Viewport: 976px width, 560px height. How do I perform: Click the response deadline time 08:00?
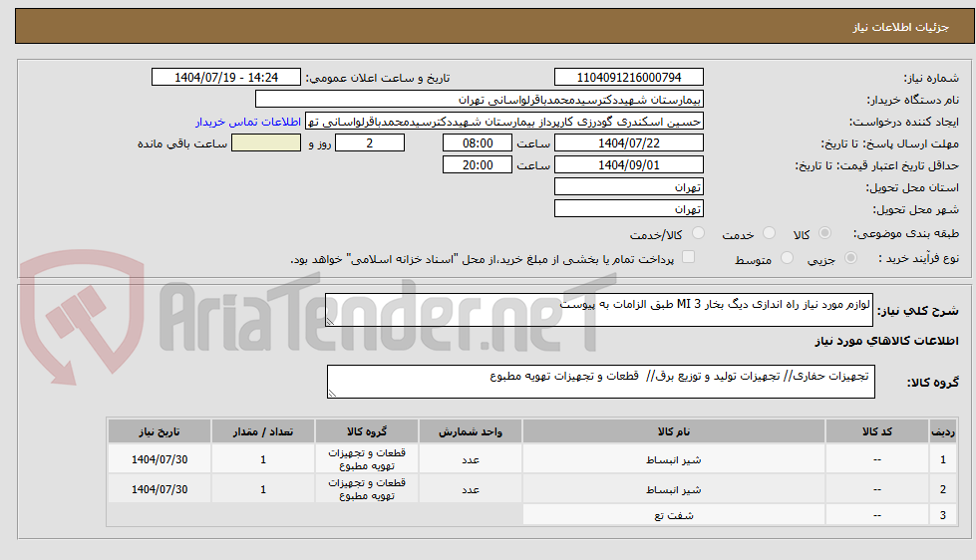tap(478, 143)
